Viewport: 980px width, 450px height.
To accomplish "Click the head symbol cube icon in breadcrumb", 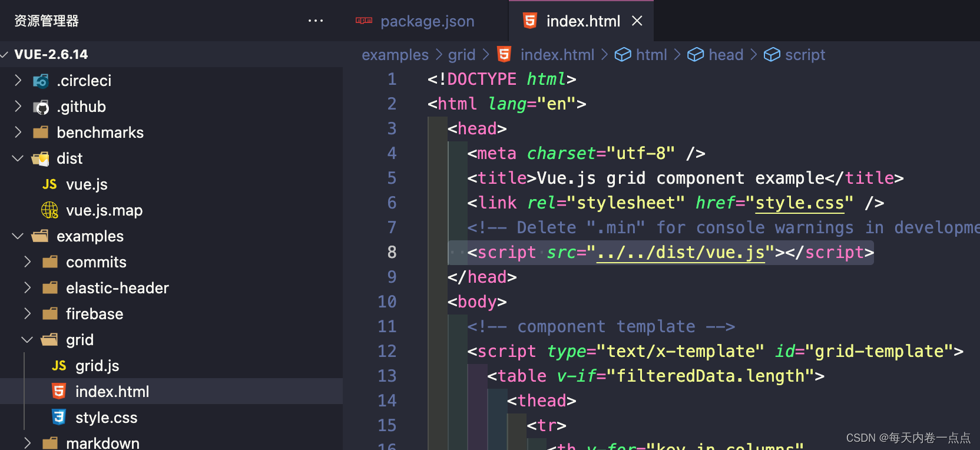I will click(x=696, y=55).
